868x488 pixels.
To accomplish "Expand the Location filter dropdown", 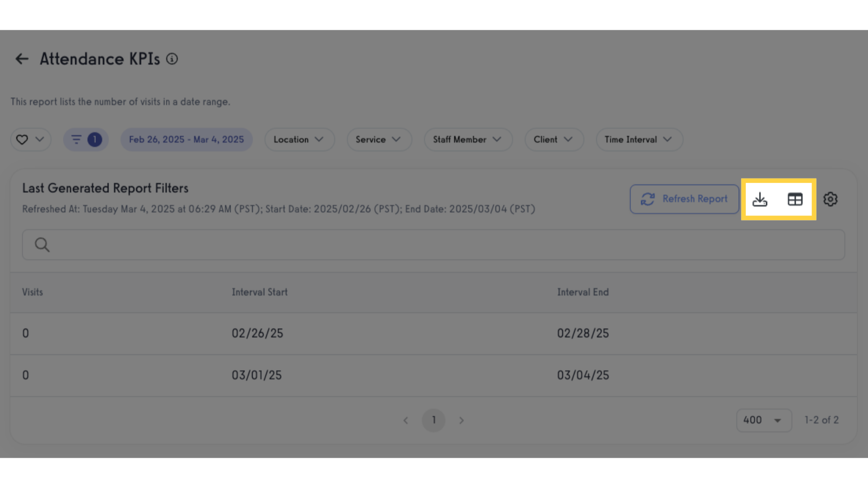I will 299,140.
